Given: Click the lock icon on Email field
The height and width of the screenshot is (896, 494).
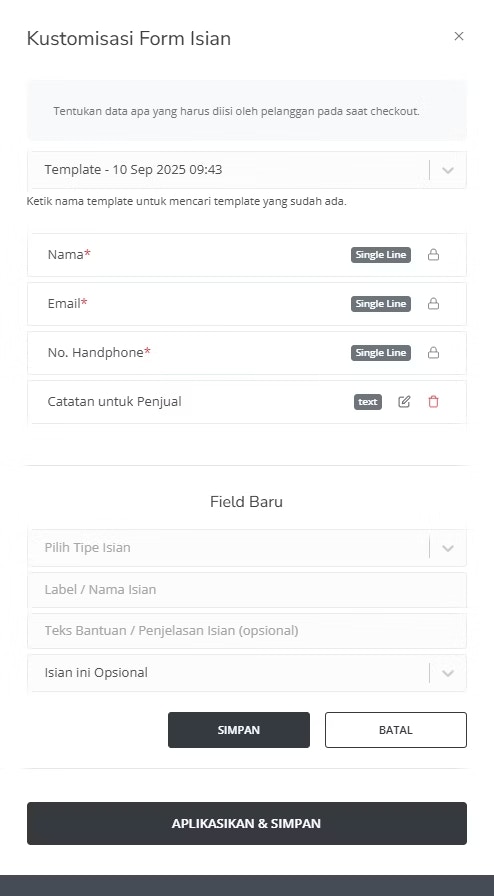Looking at the screenshot, I should tap(433, 304).
